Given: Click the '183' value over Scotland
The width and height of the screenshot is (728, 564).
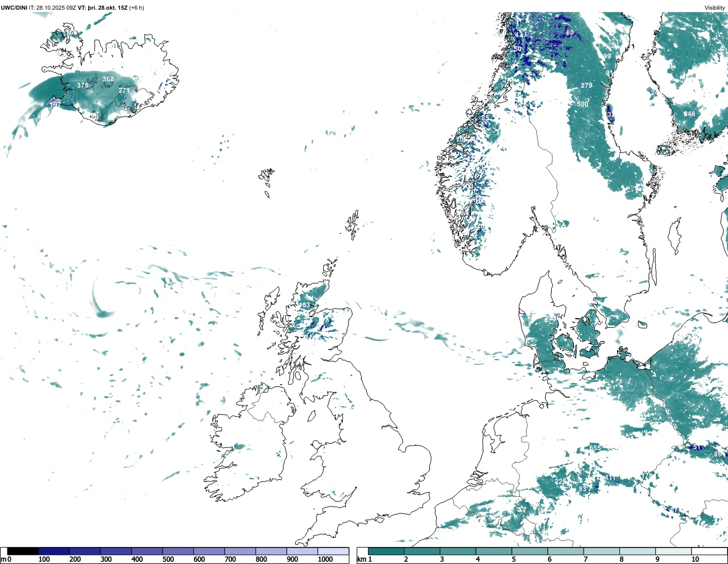Looking at the screenshot, I should click(x=305, y=306).
